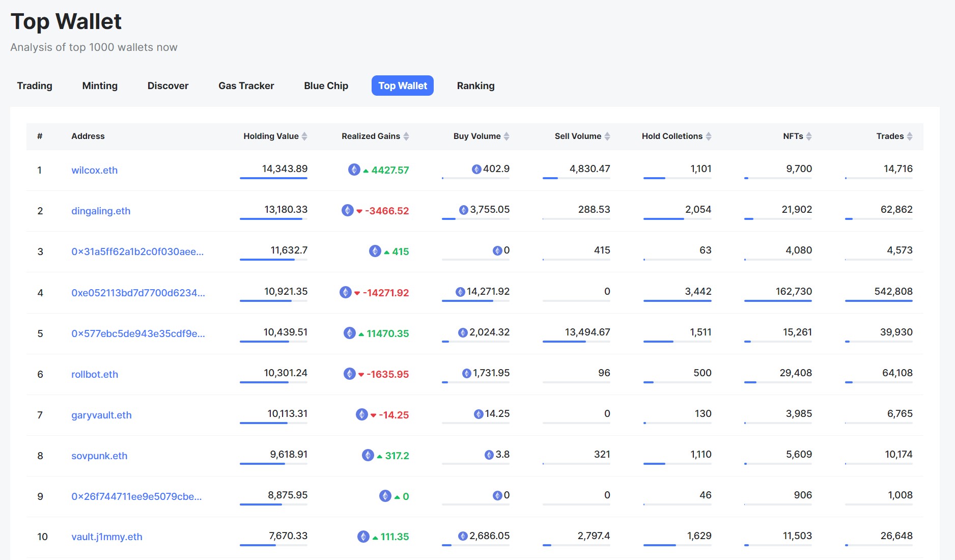955x560 pixels.
Task: Toggle sort order on Sell Volume
Action: [x=607, y=136]
